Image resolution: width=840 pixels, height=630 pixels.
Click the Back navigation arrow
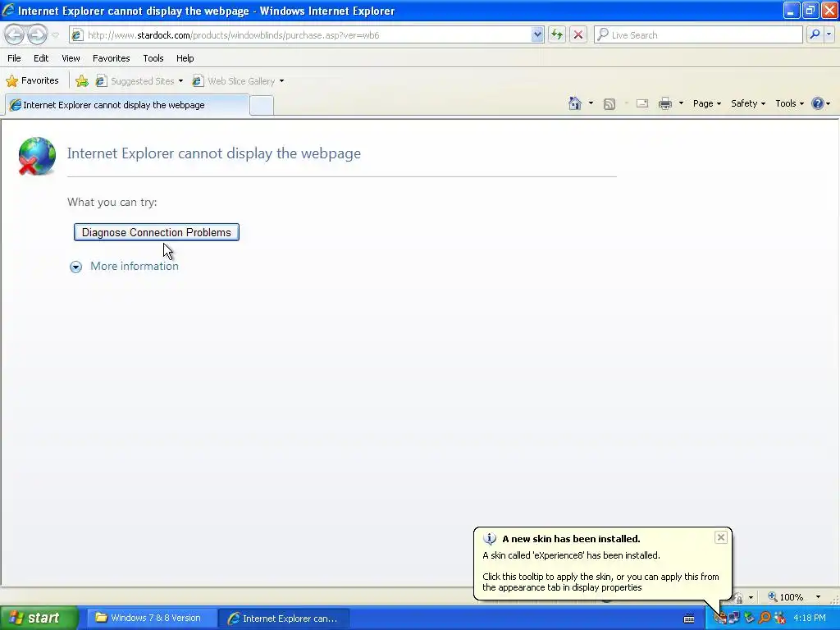[15, 34]
